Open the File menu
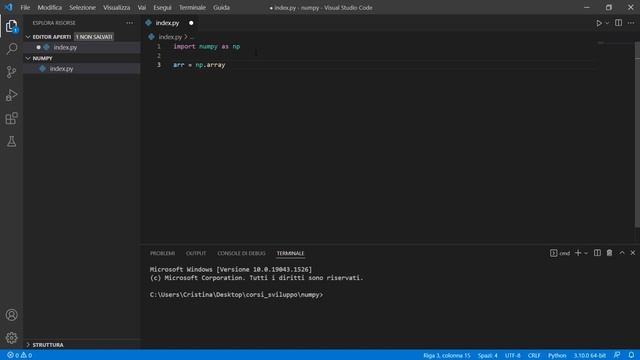This screenshot has height=360, width=640. (25, 7)
